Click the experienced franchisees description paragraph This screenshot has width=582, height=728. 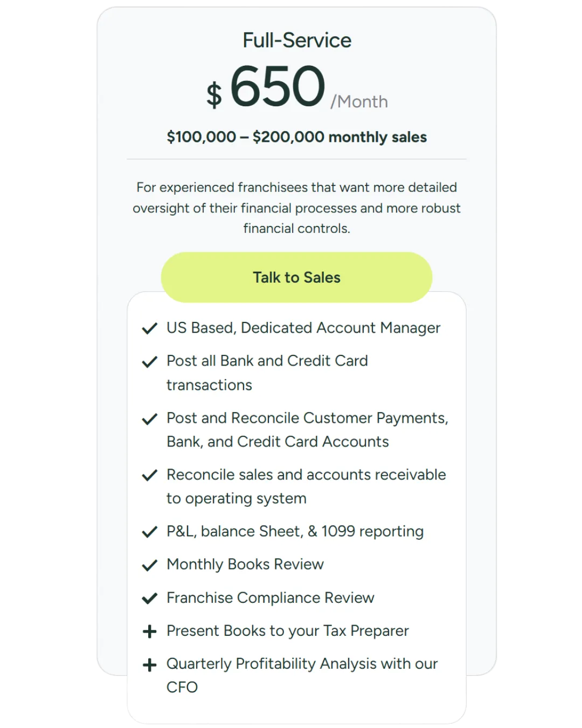click(297, 208)
